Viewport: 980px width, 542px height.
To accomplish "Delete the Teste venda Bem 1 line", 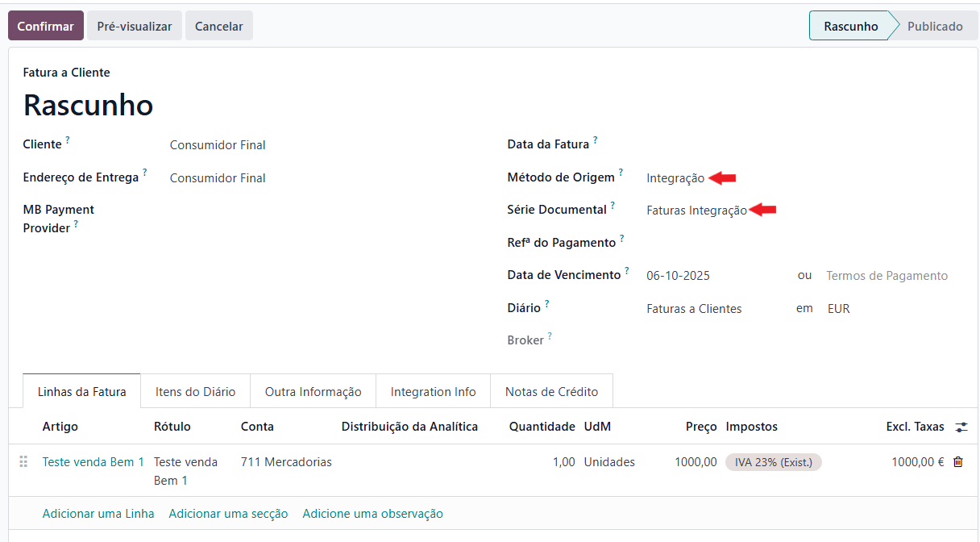I will point(957,462).
